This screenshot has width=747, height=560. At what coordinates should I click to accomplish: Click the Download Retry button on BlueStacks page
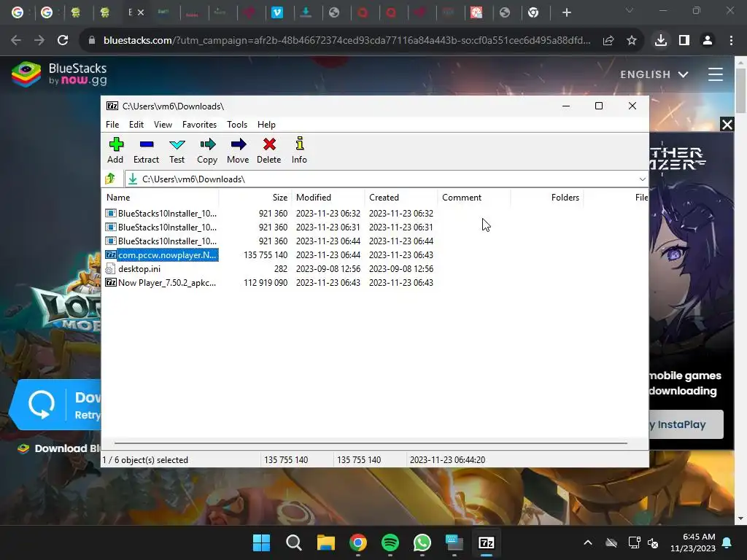pyautogui.click(x=56, y=405)
